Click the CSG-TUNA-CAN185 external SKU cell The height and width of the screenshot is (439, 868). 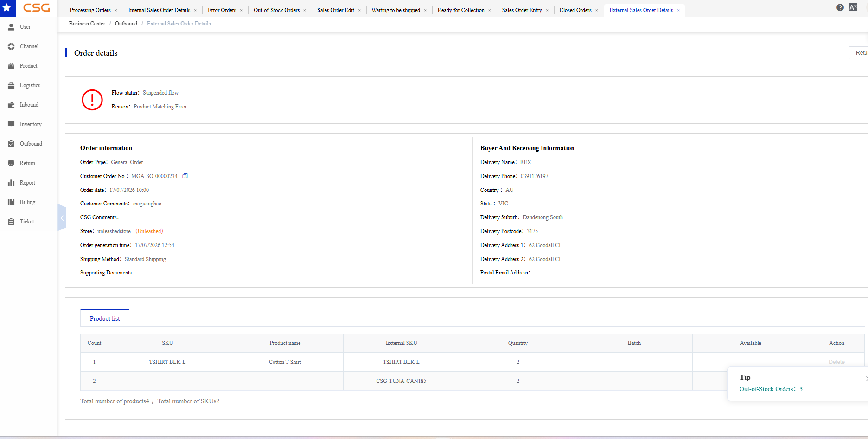(x=402, y=381)
